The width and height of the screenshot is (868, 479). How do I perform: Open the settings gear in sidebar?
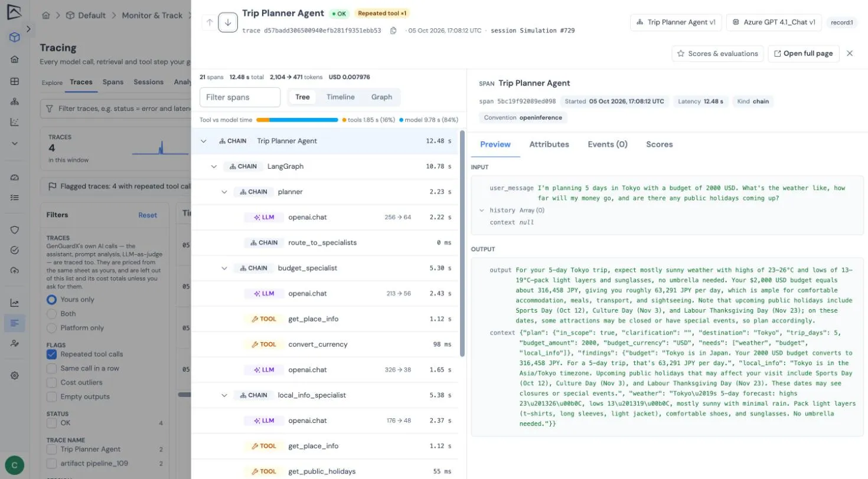coord(15,376)
